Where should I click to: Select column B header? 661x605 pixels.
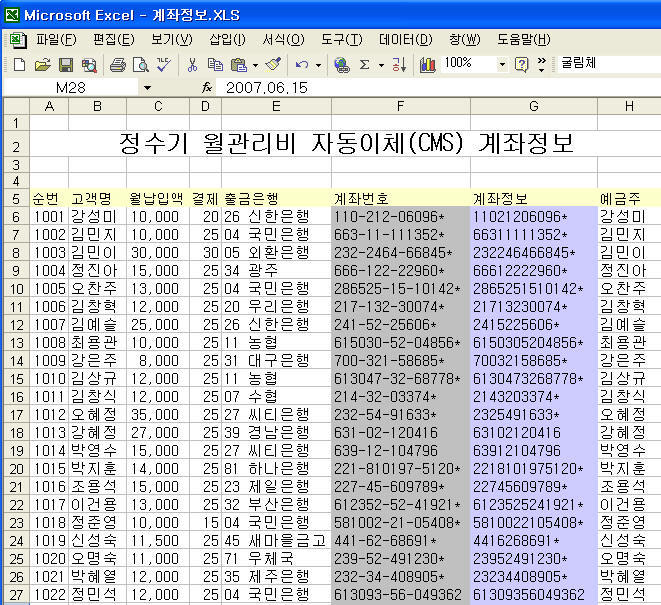tap(97, 106)
